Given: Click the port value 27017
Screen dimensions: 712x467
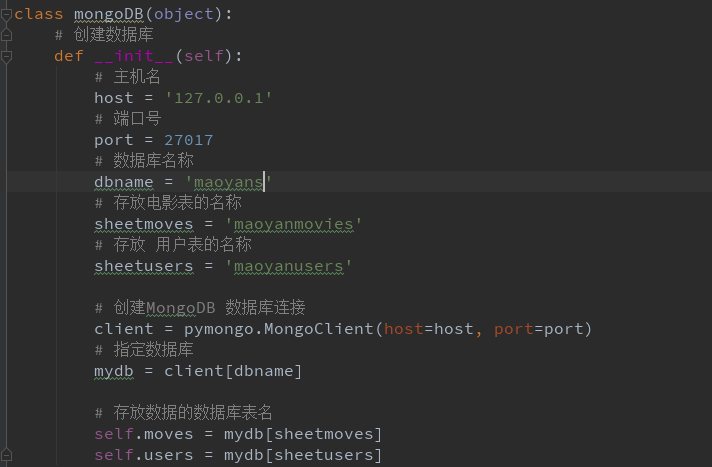Looking at the screenshot, I should click(188, 140).
